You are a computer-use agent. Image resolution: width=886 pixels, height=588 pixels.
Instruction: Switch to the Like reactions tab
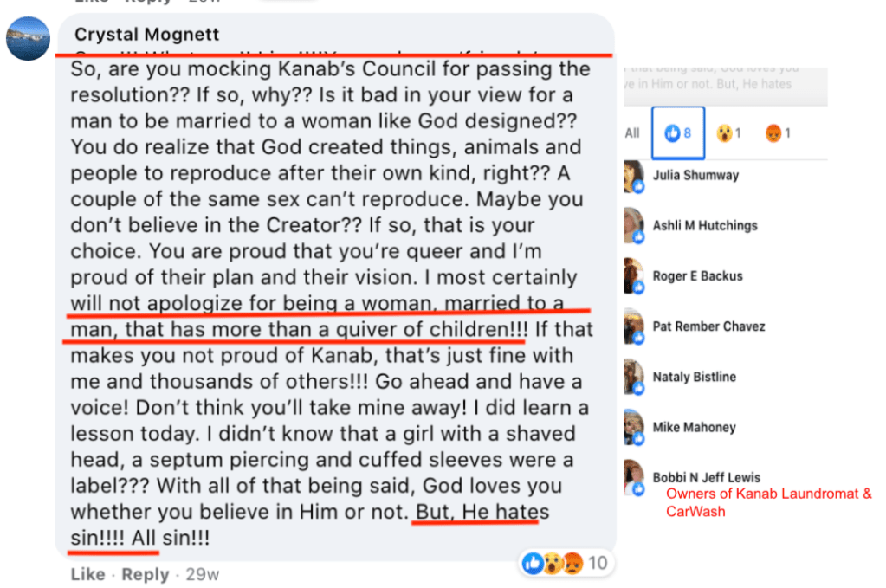pos(676,133)
